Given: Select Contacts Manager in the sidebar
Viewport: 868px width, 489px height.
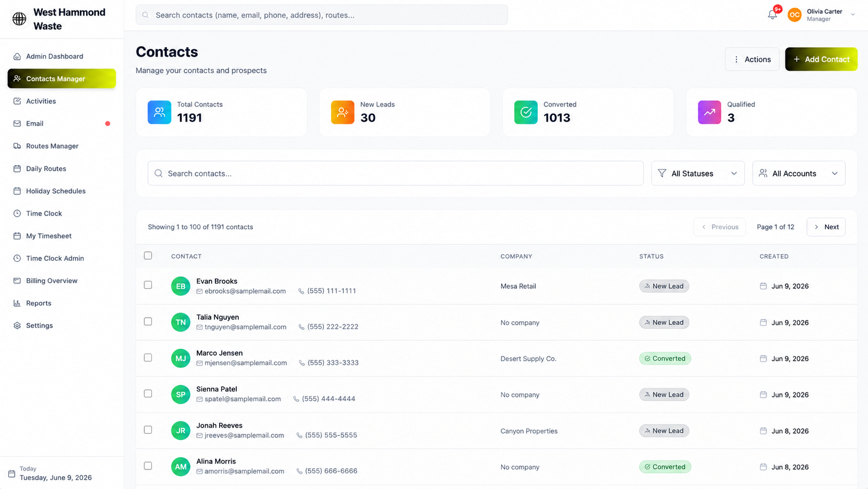Looking at the screenshot, I should click(x=62, y=78).
